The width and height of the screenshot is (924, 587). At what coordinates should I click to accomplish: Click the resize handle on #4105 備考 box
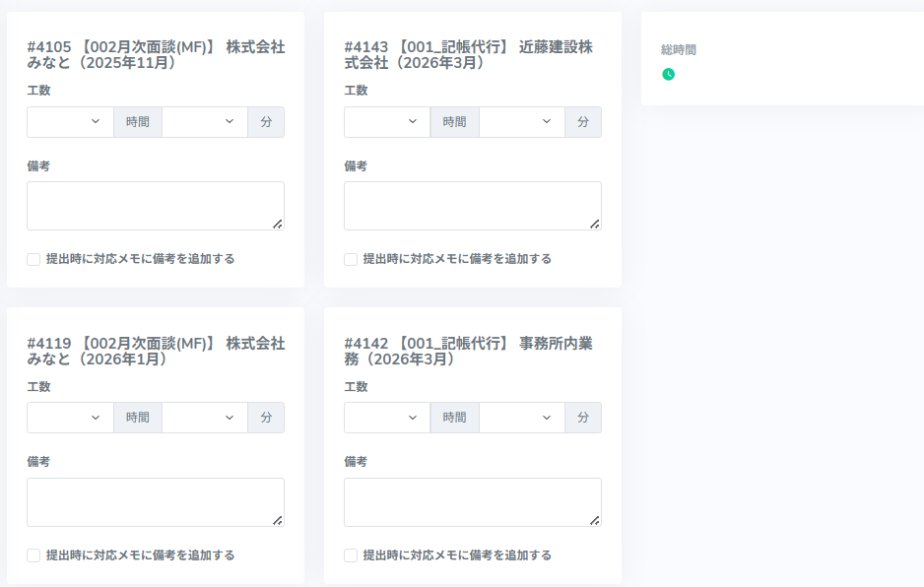(x=278, y=225)
